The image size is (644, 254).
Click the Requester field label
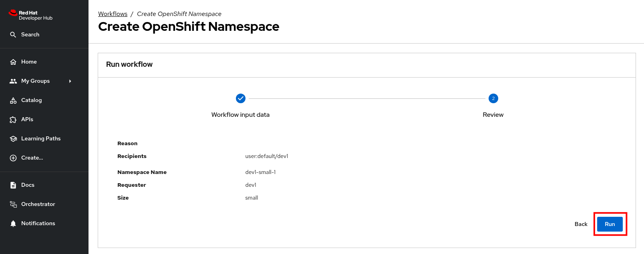(131, 185)
